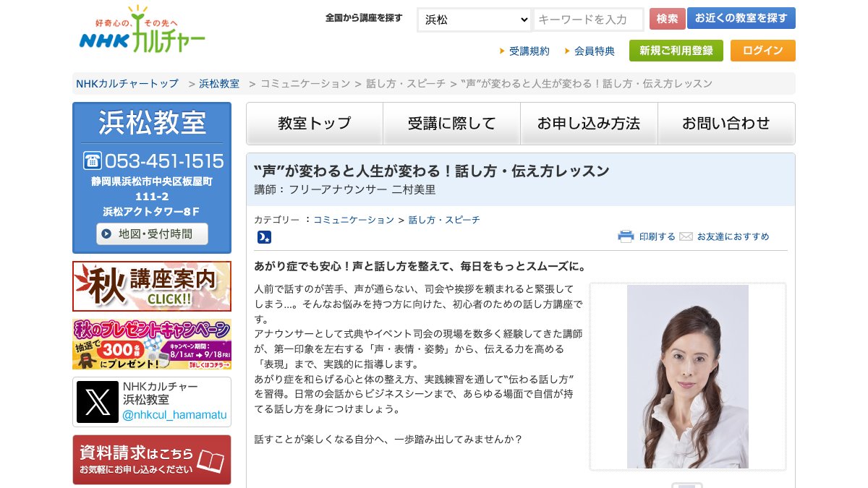Click コミュニケーション in breadcrumb
This screenshot has width=868, height=488.
coord(305,83)
